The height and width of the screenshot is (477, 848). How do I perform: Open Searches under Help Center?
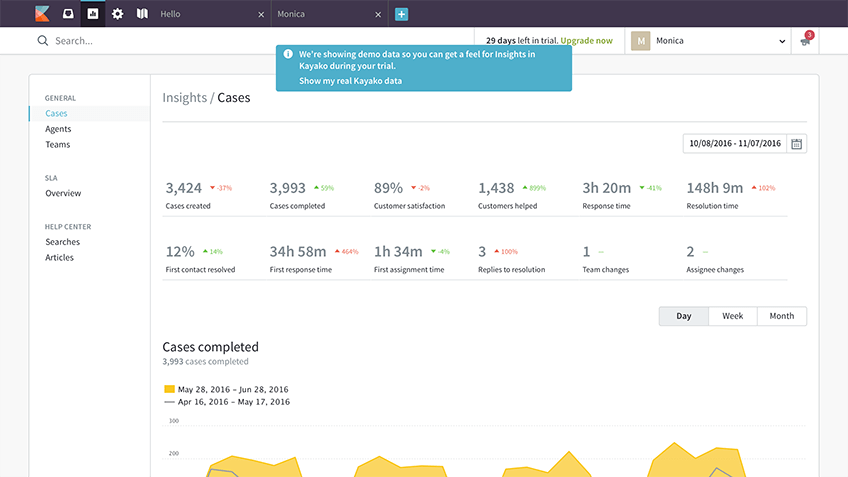pos(62,242)
